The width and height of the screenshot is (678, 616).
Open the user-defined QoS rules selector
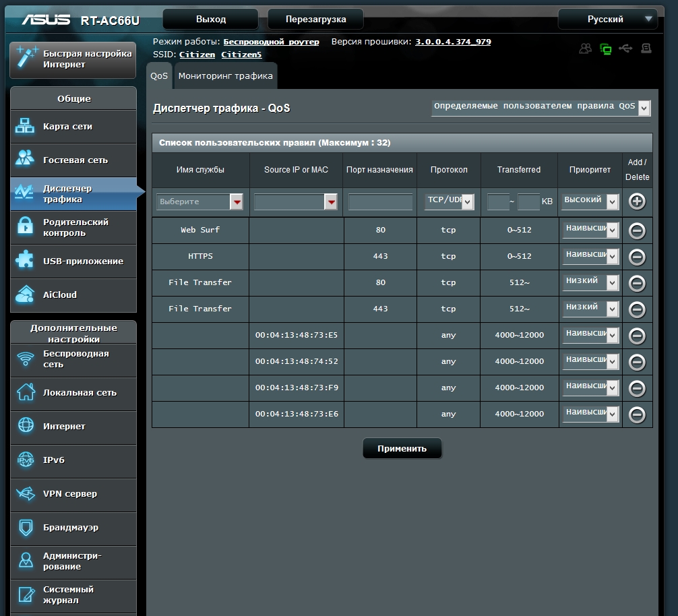[x=541, y=107]
